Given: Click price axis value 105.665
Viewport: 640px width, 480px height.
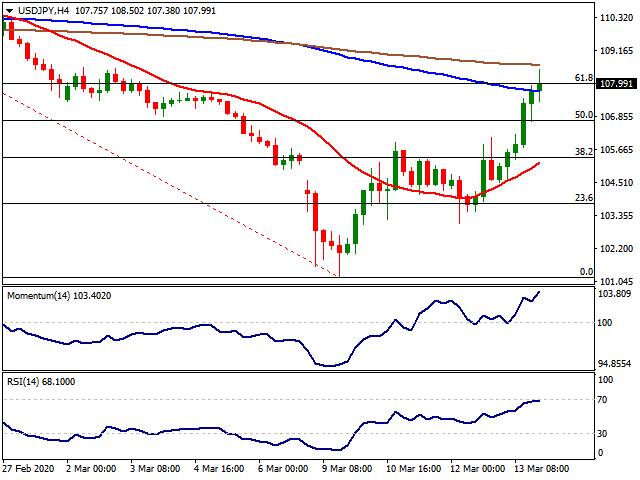Looking at the screenshot, I should point(616,150).
